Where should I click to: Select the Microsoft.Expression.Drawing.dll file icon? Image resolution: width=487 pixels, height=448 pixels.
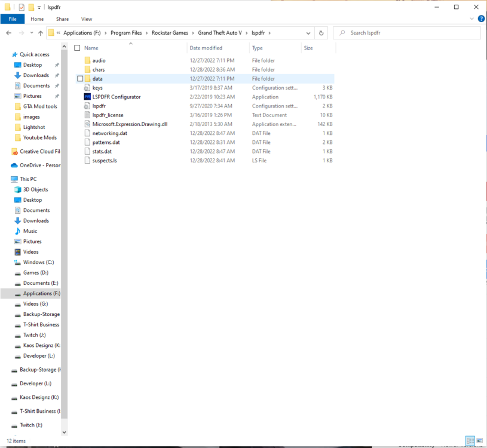coord(87,124)
